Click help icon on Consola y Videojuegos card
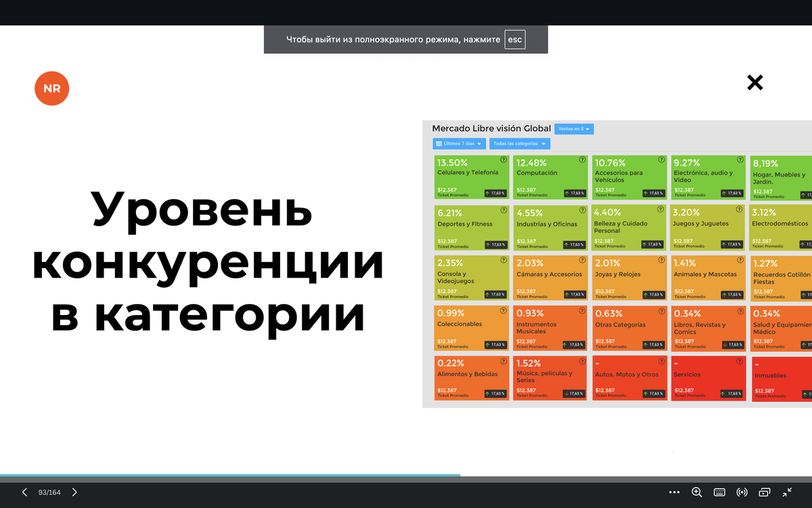 coord(503,259)
